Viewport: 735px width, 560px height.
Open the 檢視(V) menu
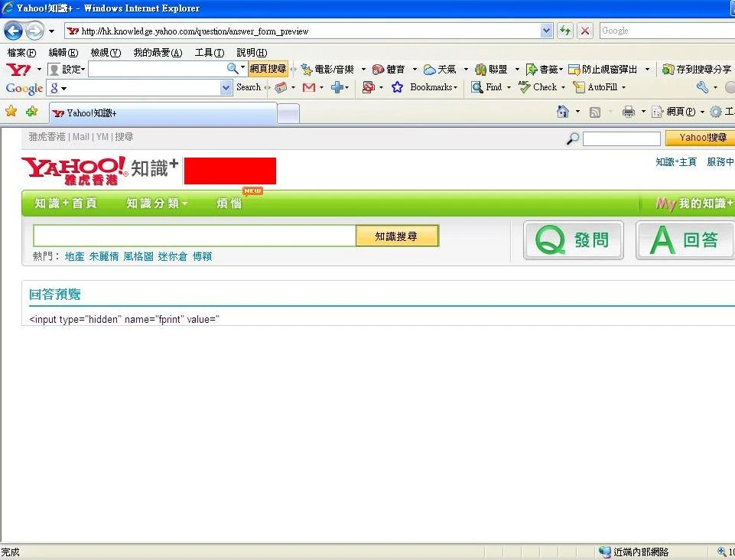[106, 53]
